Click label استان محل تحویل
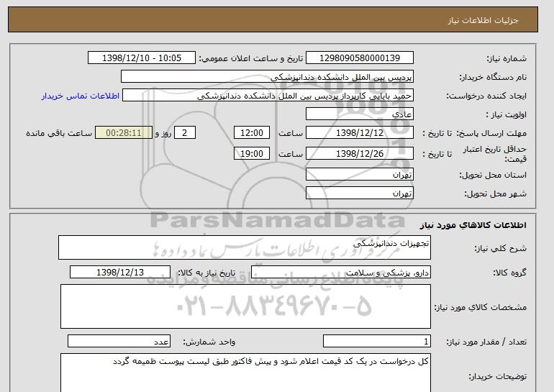Image resolution: width=554 pixels, height=392 pixels. tap(493, 175)
